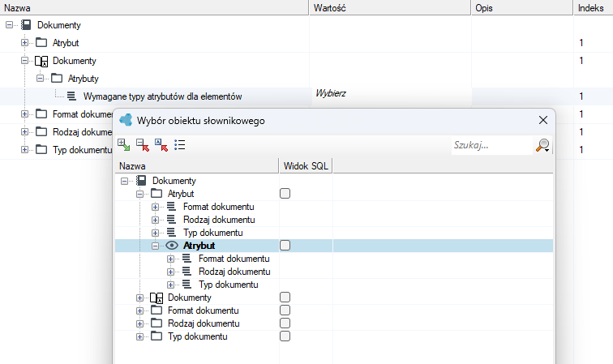Click Indeks value 1 in Wymagane typy row
613x364 pixels.
(581, 96)
